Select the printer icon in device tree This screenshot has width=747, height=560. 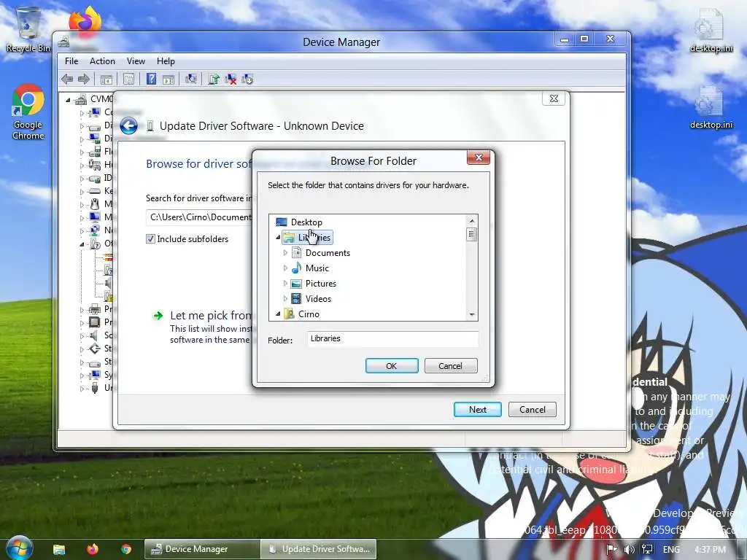coord(95,309)
